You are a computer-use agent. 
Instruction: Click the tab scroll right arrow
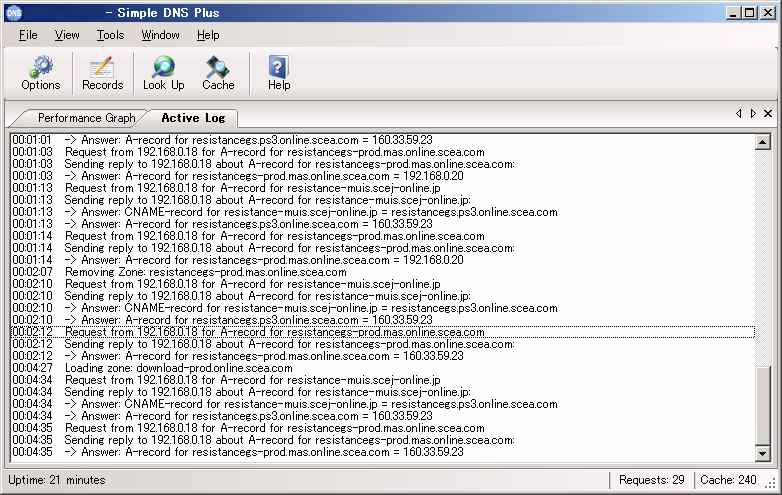pyautogui.click(x=753, y=114)
